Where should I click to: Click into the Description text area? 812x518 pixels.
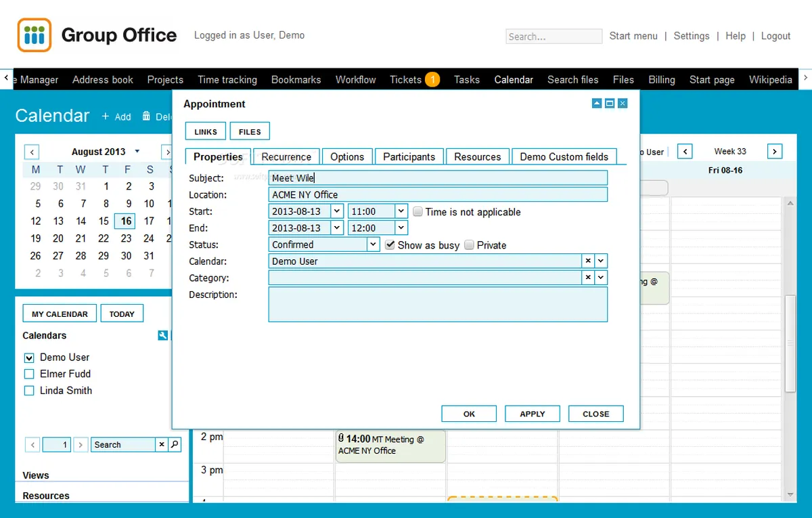438,304
